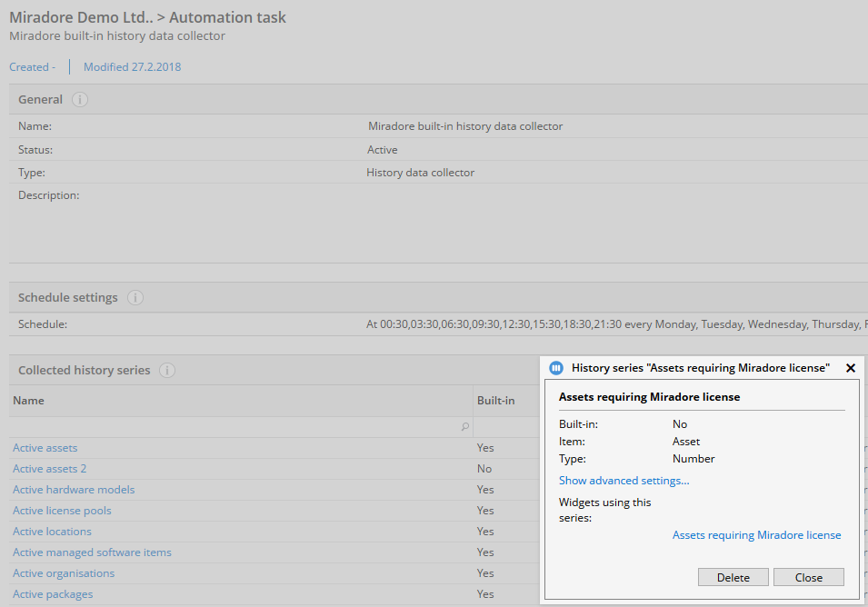Click the search magnifier in Name filter
Screen dimensions: 868x607
[465, 426]
